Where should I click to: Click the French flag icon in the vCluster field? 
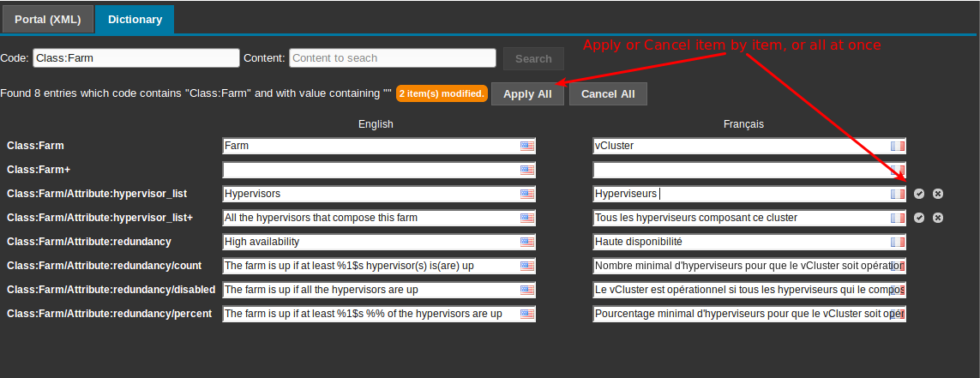coord(897,147)
